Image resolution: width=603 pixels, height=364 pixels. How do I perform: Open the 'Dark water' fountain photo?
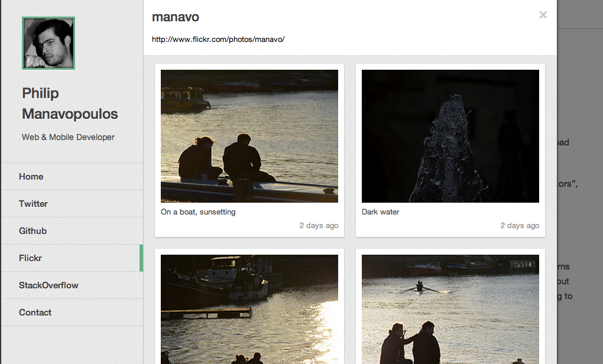point(450,136)
